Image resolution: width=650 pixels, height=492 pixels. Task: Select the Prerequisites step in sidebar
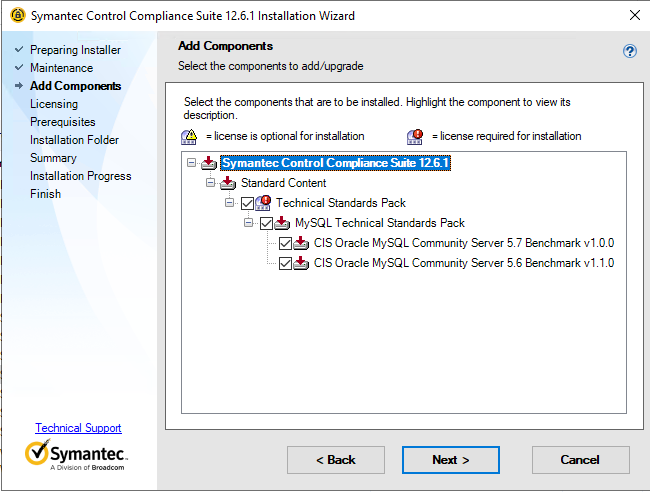click(x=62, y=122)
